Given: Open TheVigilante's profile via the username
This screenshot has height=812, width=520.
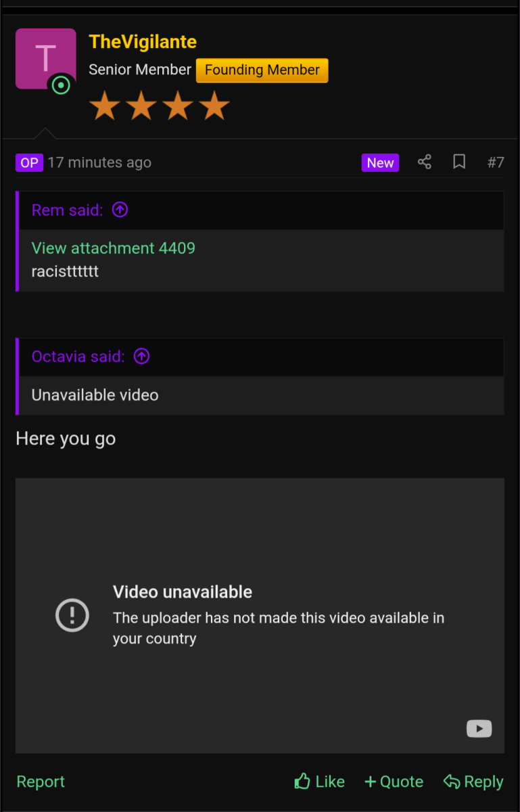Looking at the screenshot, I should pyautogui.click(x=143, y=42).
